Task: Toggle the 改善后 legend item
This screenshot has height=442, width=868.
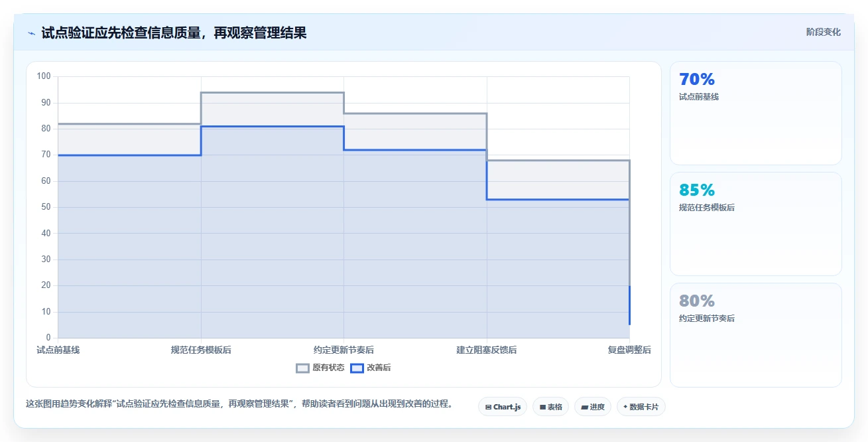Action: 371,368
